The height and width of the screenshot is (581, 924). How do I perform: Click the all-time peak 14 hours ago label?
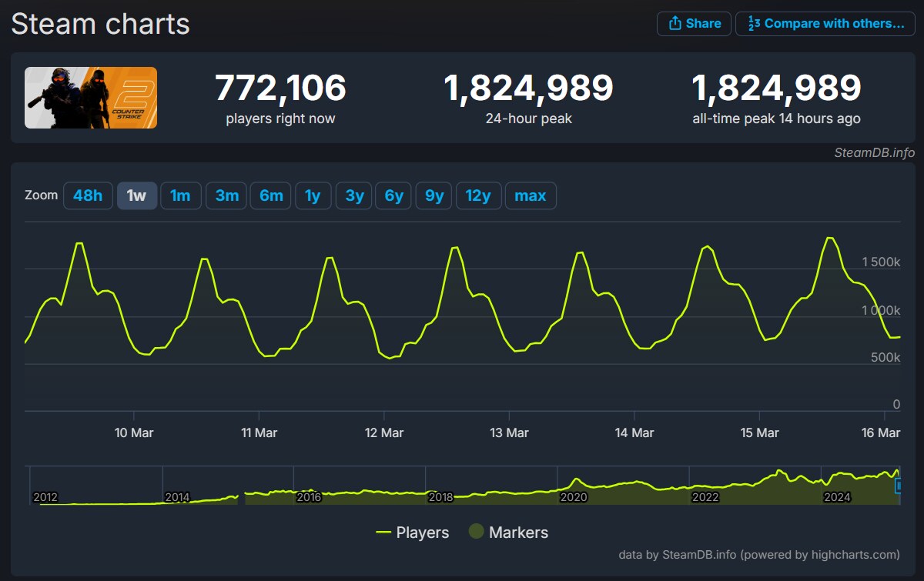tap(776, 119)
